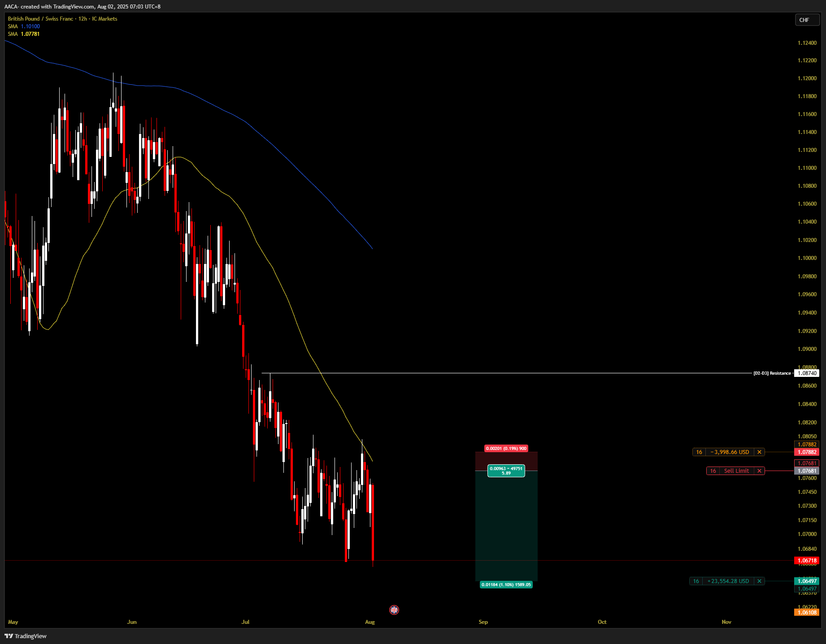The image size is (826, 644).
Task: Click the Sell Limit order label
Action: click(x=736, y=471)
